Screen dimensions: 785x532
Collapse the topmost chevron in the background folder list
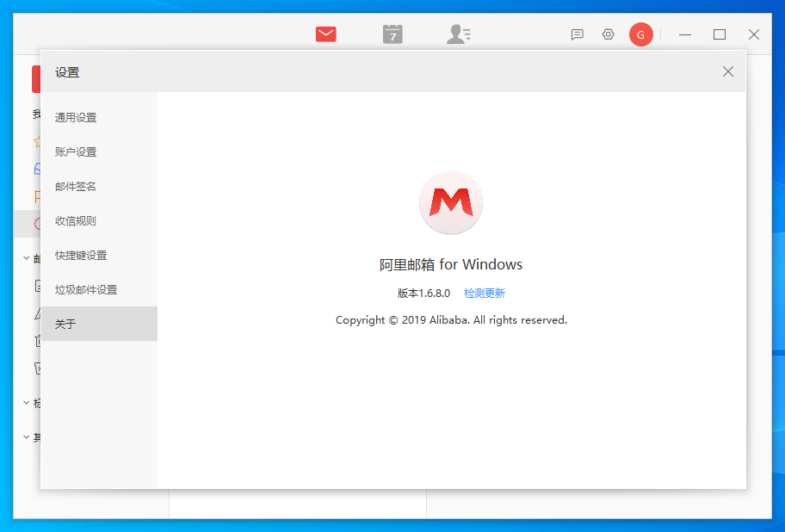coord(27,258)
